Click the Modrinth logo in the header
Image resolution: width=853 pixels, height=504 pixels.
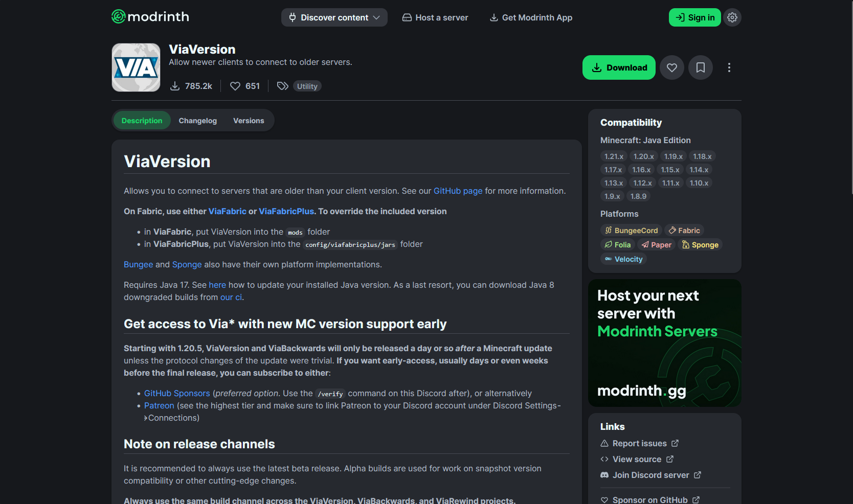pos(150,17)
